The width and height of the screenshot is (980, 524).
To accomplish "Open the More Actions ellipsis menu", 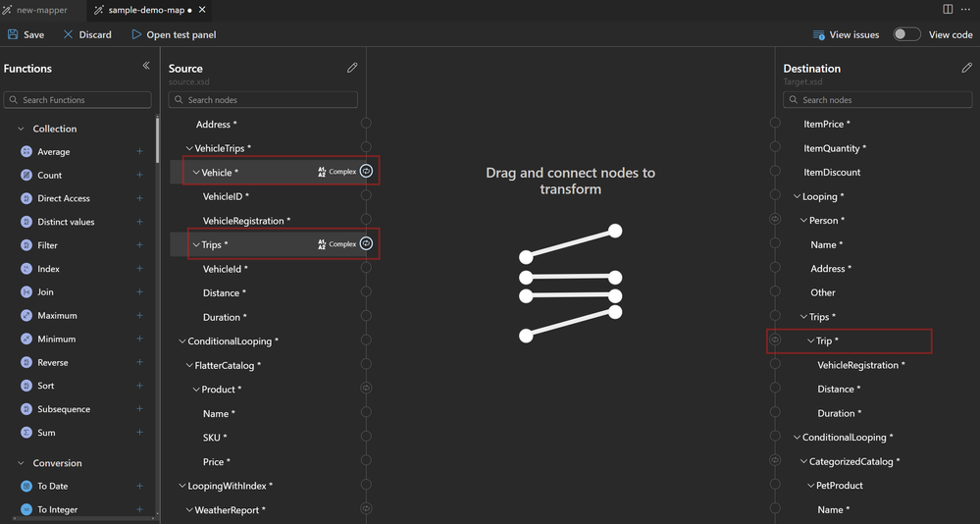I will pos(966,9).
